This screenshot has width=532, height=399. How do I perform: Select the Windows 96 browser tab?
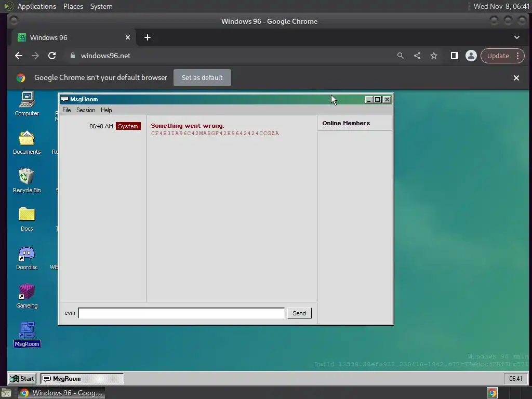tap(74, 37)
